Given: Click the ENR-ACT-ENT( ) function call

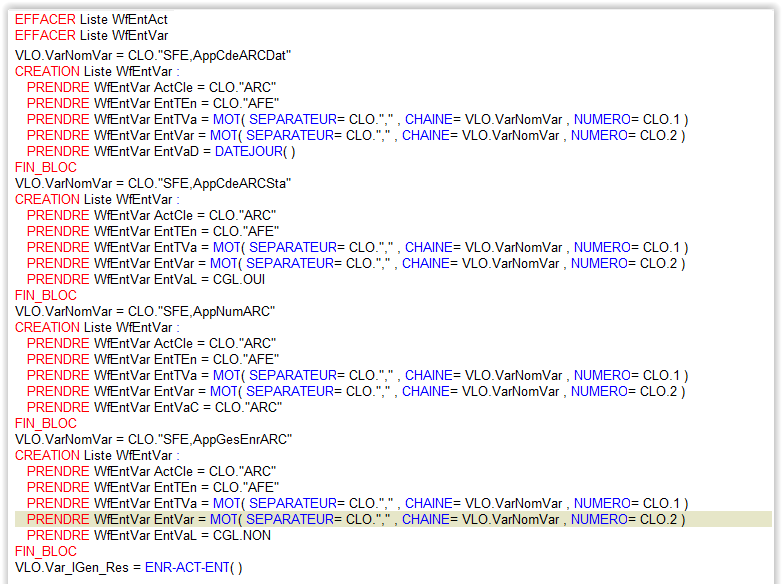Looking at the screenshot, I should tap(193, 567).
